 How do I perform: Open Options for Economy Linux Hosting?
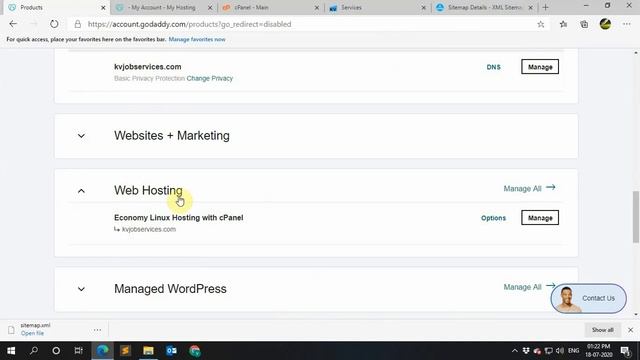click(x=493, y=218)
